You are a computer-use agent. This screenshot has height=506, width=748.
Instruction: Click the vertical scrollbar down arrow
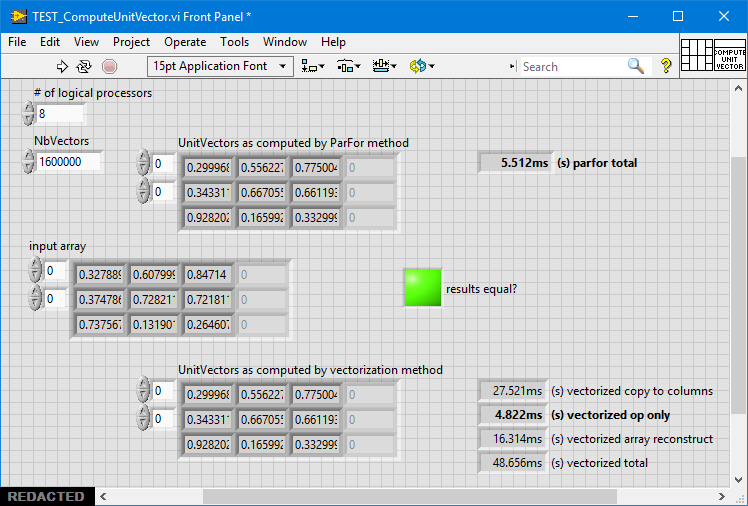pyautogui.click(x=738, y=479)
